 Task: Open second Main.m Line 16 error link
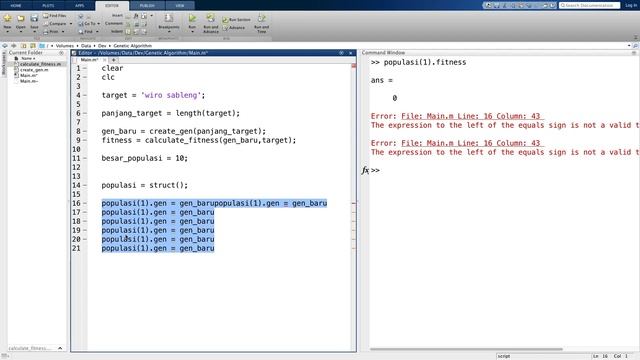coord(472,143)
